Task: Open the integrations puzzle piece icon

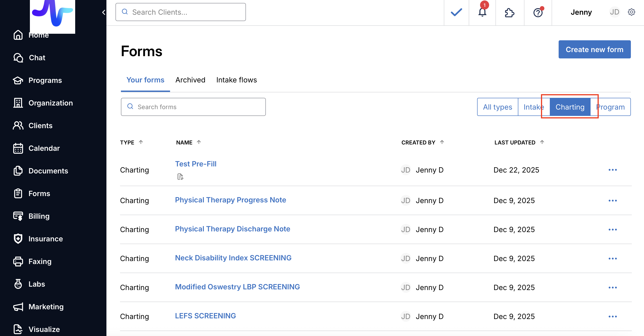Action: point(509,12)
